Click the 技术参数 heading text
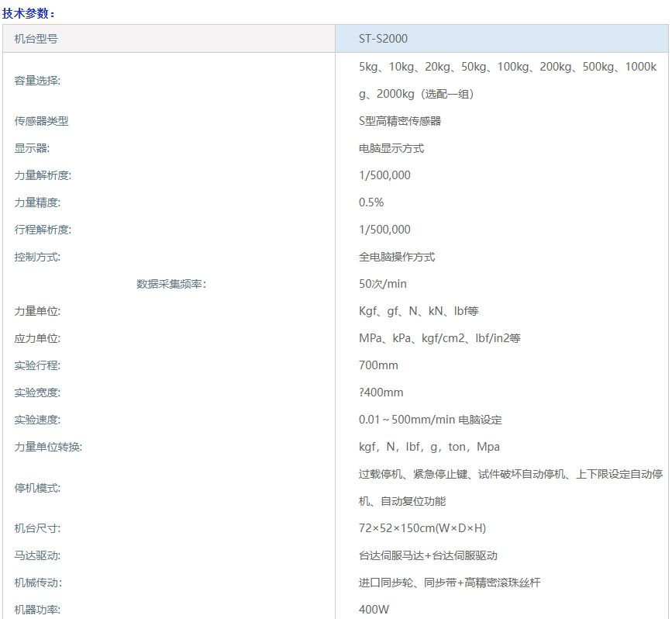The image size is (672, 619). click(x=29, y=13)
